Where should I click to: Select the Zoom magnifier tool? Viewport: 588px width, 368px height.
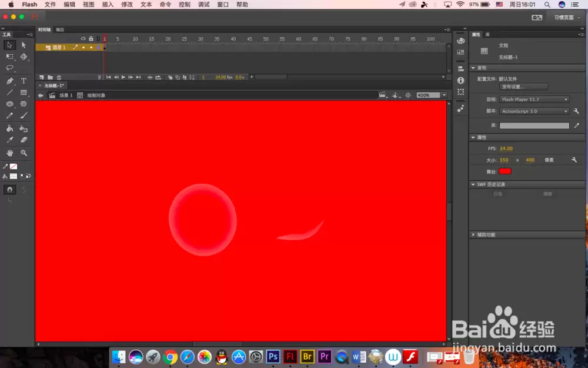click(24, 152)
